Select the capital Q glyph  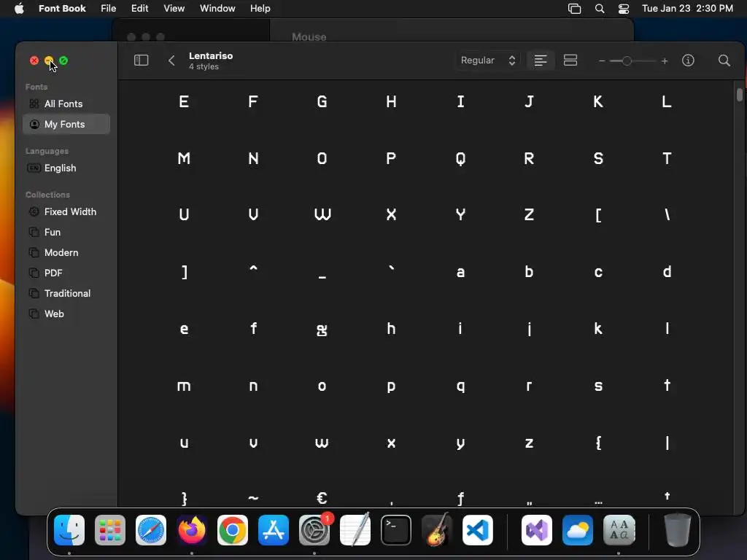[460, 158]
